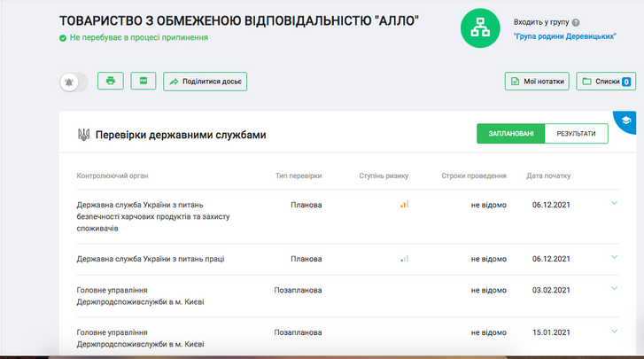Click the print dossier icon button
644x359 pixels.
point(111,81)
